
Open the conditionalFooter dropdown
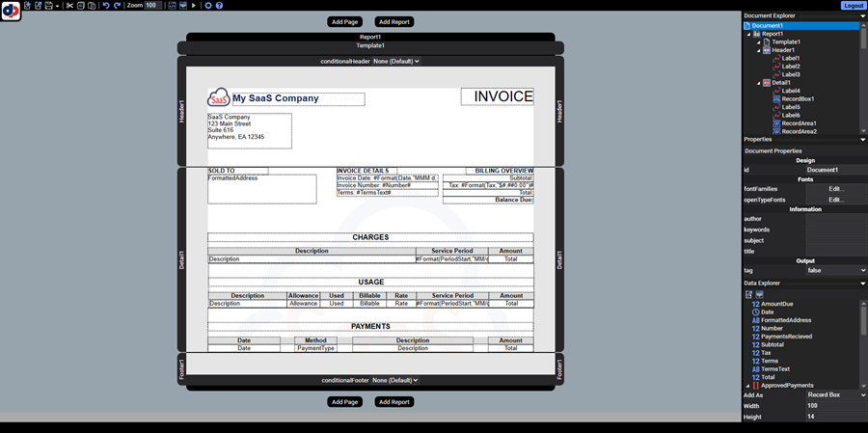395,380
